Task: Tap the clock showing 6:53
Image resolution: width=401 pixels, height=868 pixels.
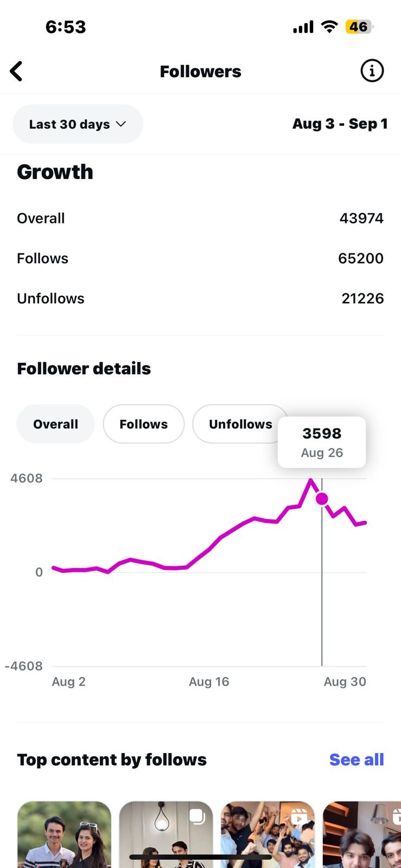Action: pyautogui.click(x=66, y=27)
